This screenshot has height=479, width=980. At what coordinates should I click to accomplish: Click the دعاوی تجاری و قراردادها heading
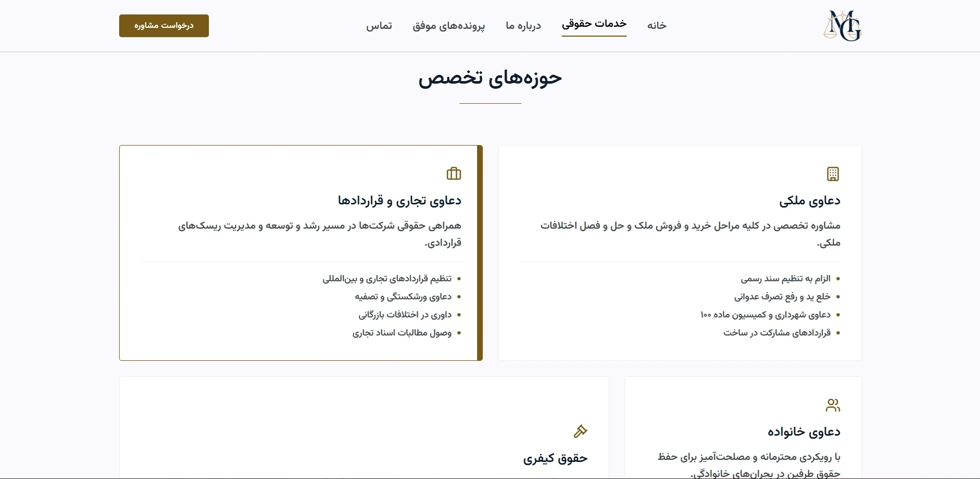pyautogui.click(x=400, y=200)
